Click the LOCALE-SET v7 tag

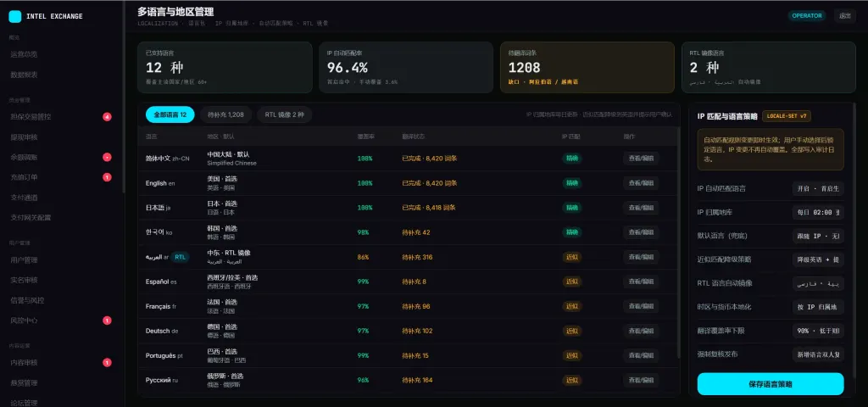(787, 116)
